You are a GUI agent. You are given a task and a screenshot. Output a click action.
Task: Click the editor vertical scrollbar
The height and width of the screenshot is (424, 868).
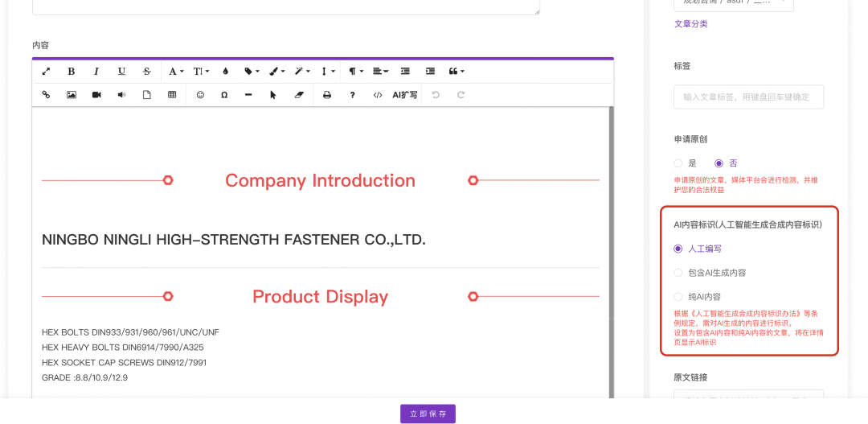pos(611,252)
